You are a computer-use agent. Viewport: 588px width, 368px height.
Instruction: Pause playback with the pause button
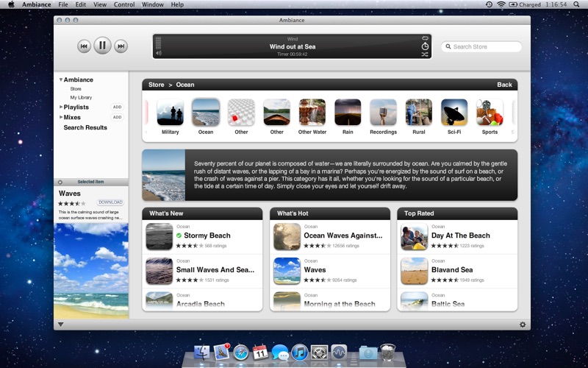click(102, 46)
